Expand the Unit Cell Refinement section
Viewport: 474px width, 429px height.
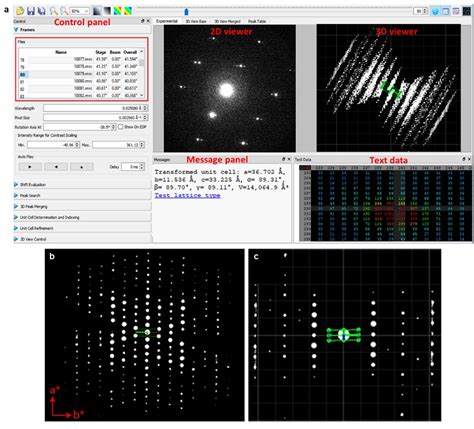(36, 228)
